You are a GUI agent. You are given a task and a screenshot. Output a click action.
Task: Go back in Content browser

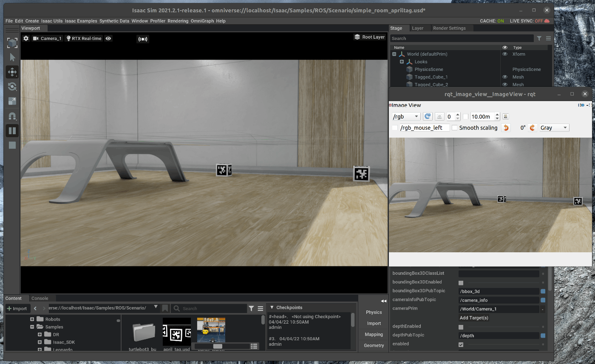pos(35,308)
